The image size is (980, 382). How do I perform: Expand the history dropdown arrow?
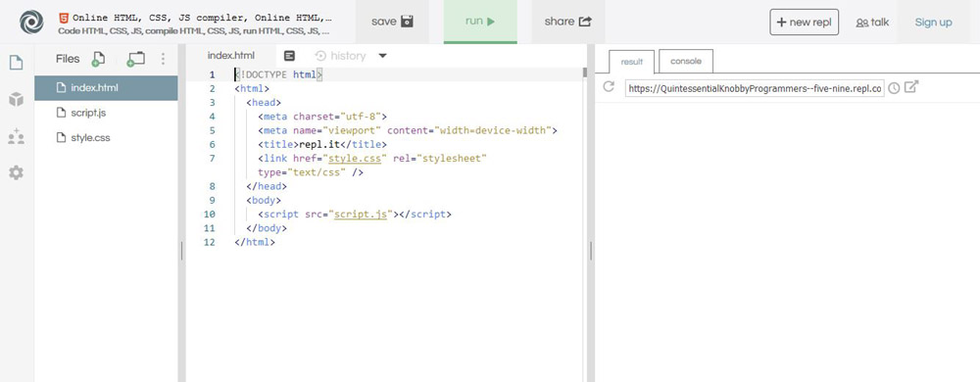click(x=383, y=56)
